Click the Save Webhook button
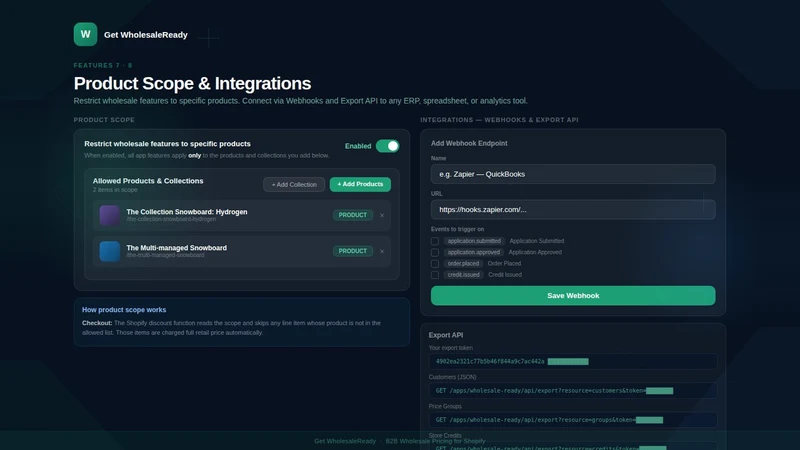 pyautogui.click(x=573, y=295)
